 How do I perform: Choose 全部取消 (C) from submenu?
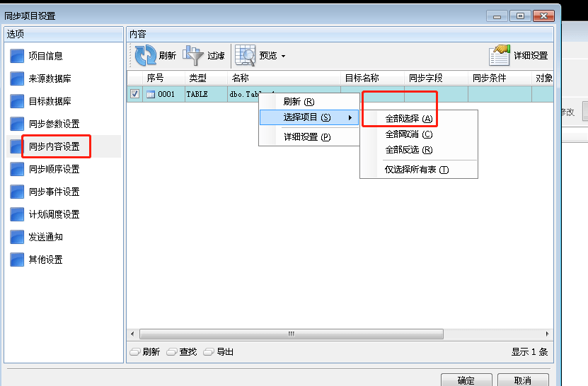click(x=409, y=134)
